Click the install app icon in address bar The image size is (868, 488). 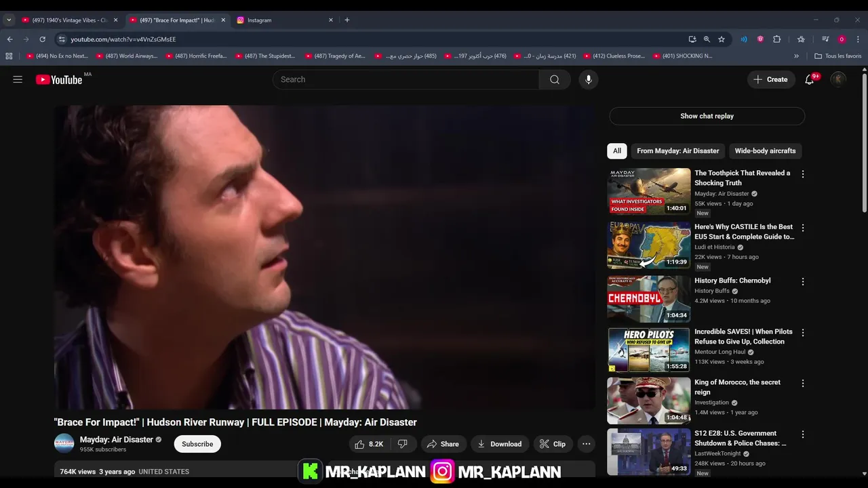tap(692, 39)
